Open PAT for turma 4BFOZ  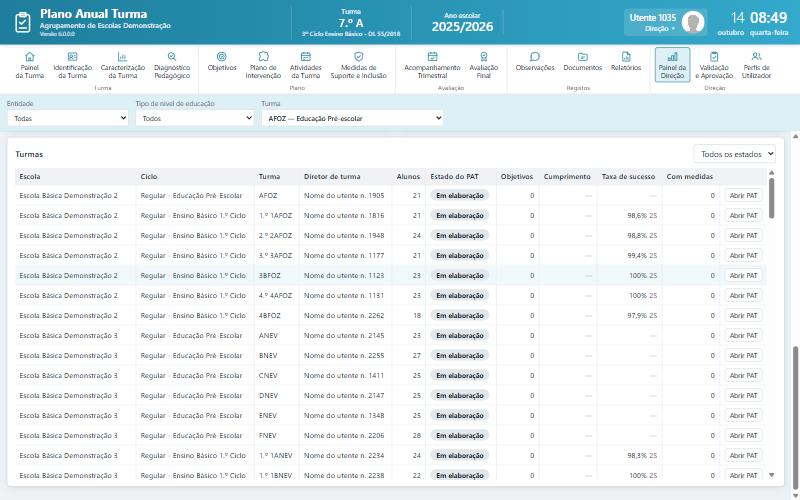coord(743,315)
